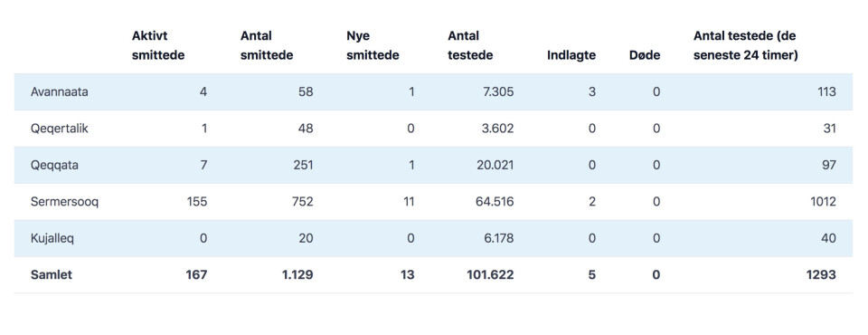Screen dimensions: 868x335
Task: Select the Qeqertalik row label
Action: tap(60, 129)
